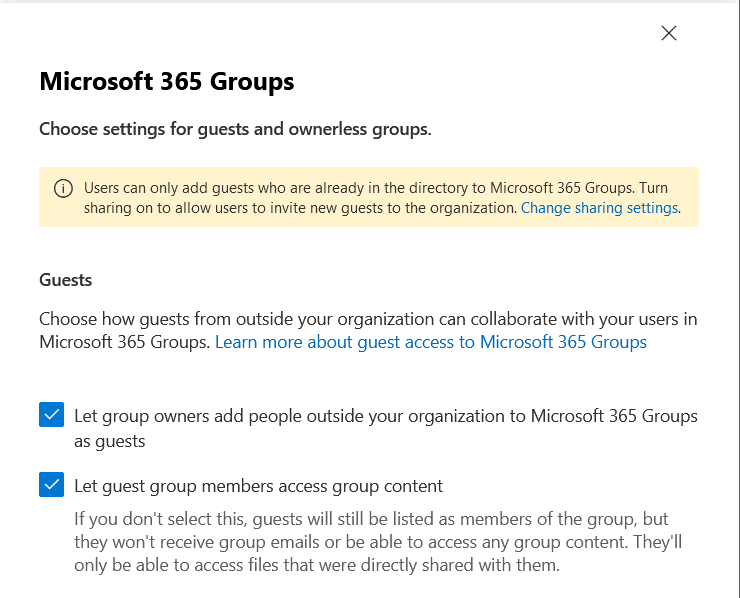This screenshot has height=598, width=740.
Task: Click the 'Let guest group members access group content' label
Action: 258,486
